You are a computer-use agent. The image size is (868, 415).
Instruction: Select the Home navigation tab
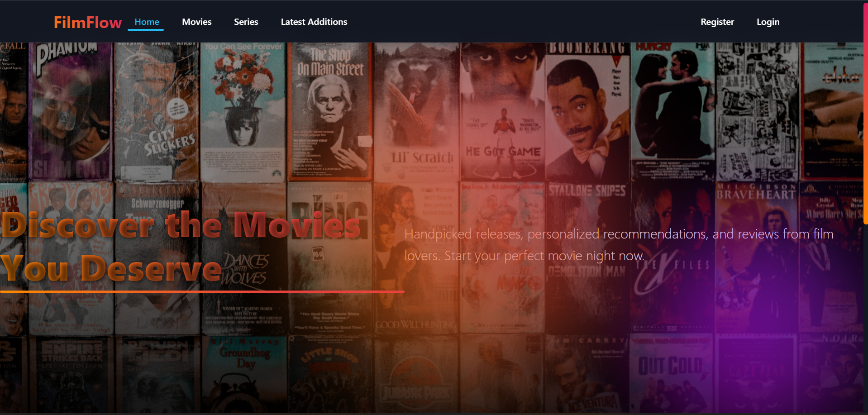(x=147, y=22)
